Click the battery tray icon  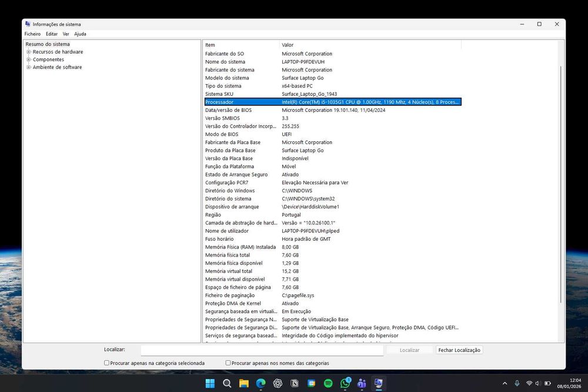point(548,383)
